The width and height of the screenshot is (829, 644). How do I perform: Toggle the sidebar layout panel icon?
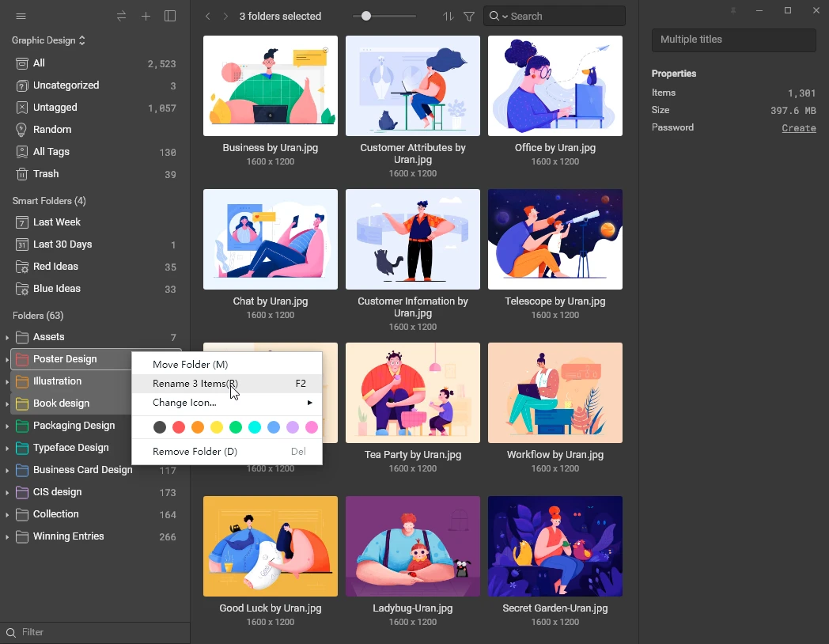tap(170, 15)
